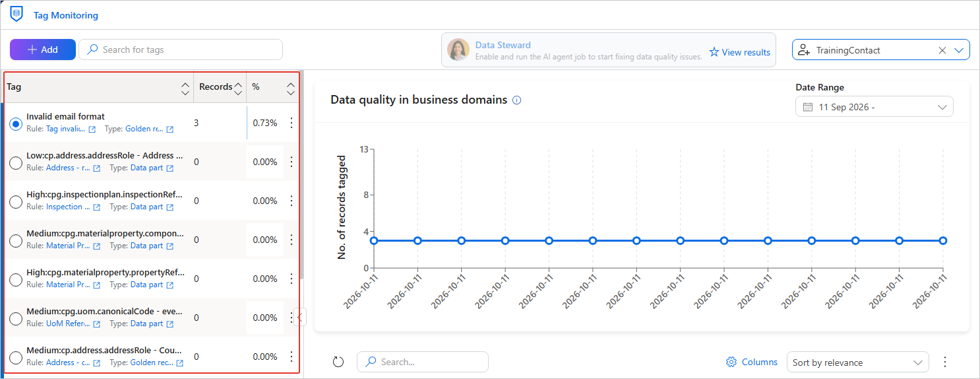
Task: Open external link icon beside Address - c... rule
Action: point(97,363)
